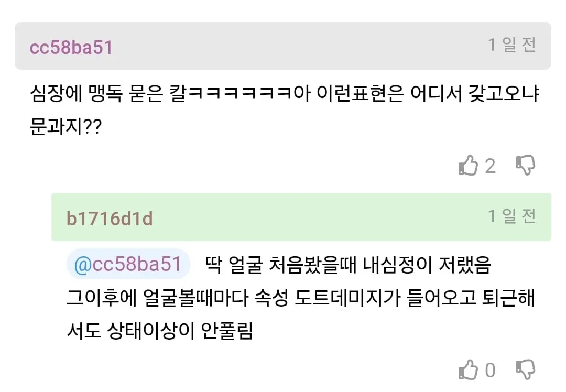Click the empty green header area of the reply
566x392 pixels.
314,217
